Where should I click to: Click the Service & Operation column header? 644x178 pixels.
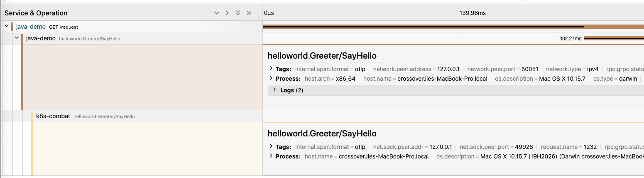tap(36, 13)
